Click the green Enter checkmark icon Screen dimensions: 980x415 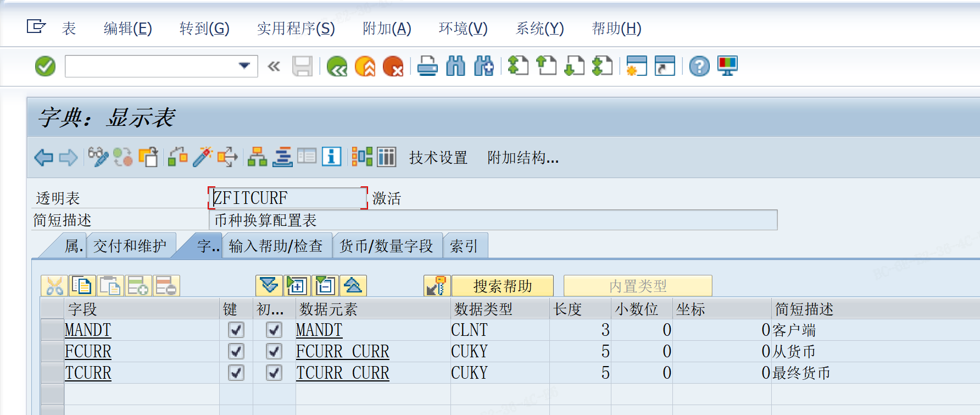point(45,67)
